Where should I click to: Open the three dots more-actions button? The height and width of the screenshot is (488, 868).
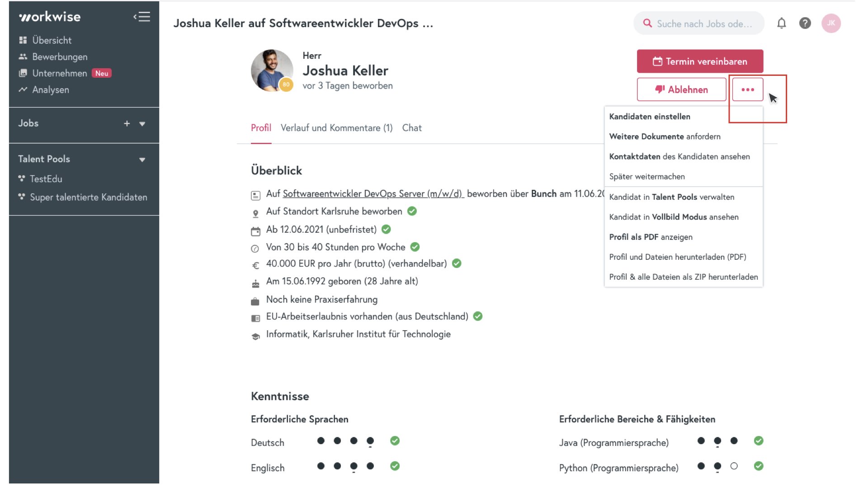[x=747, y=89]
